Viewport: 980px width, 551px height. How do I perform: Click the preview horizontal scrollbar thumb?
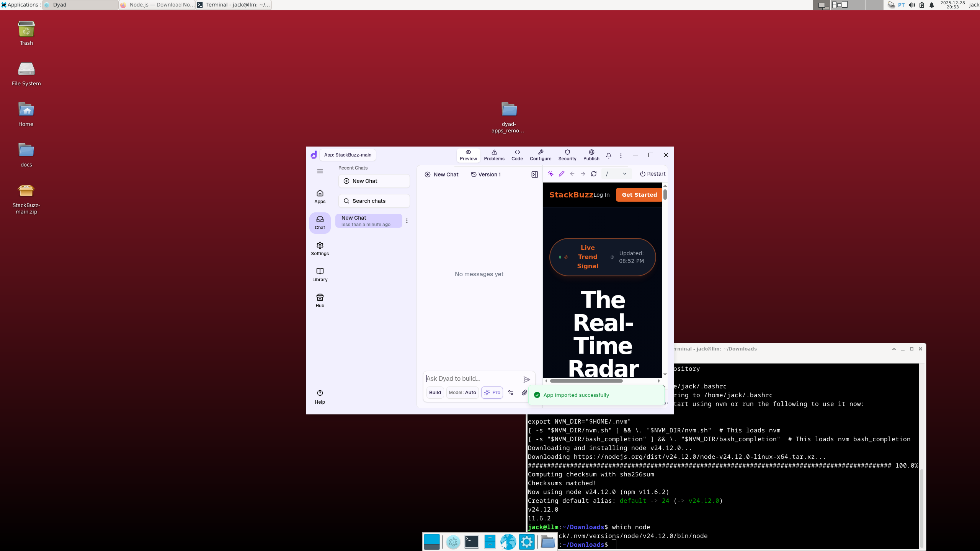click(x=586, y=381)
